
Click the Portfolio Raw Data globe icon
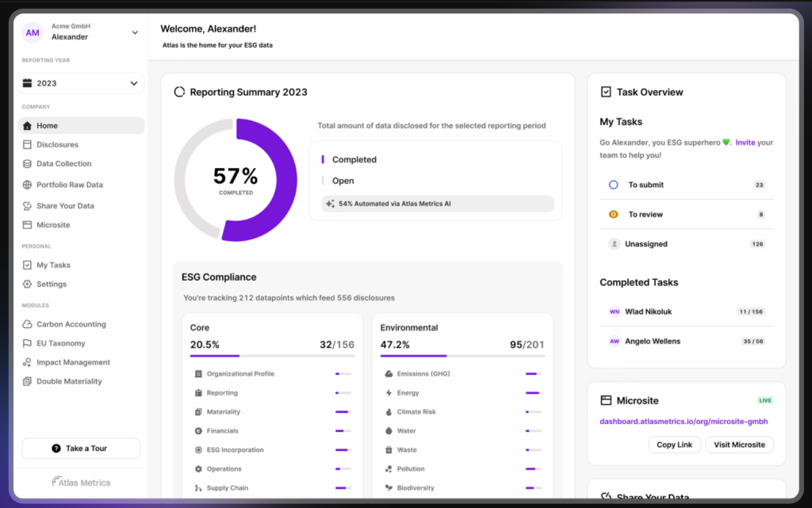pos(28,185)
